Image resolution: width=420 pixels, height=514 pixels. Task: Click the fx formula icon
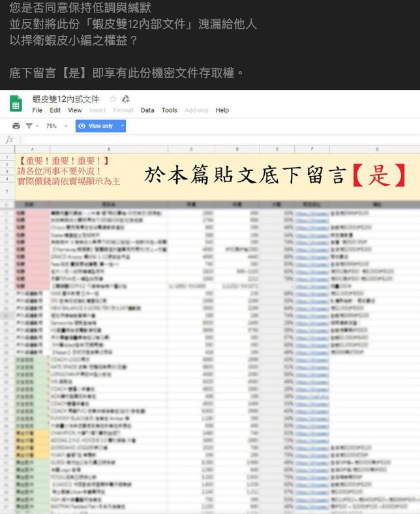coord(10,140)
